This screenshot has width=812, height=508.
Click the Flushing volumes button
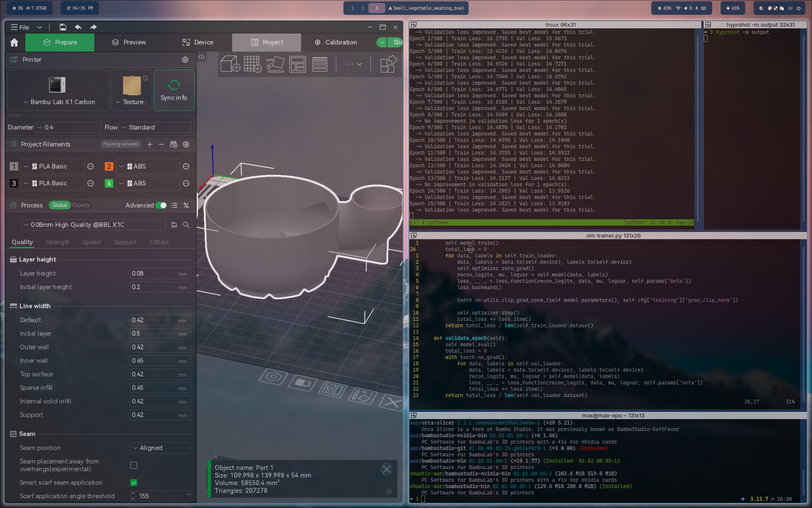(x=121, y=144)
